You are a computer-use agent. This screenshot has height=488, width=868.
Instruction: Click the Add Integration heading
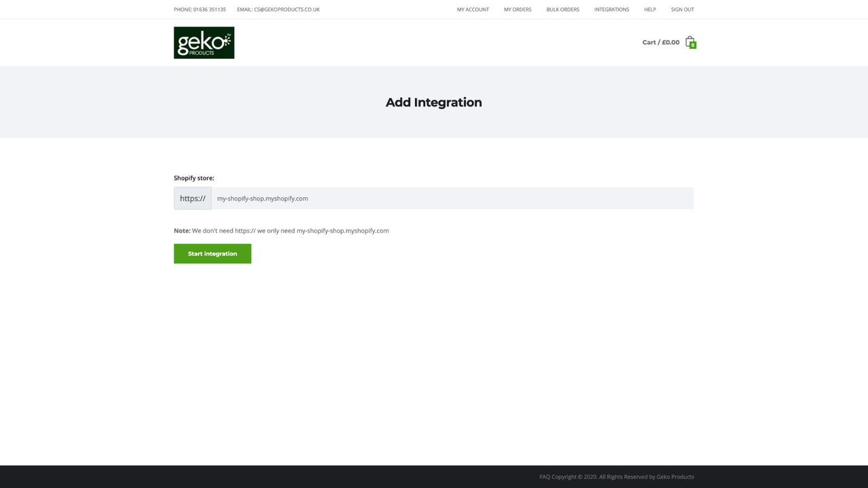pyautogui.click(x=433, y=102)
